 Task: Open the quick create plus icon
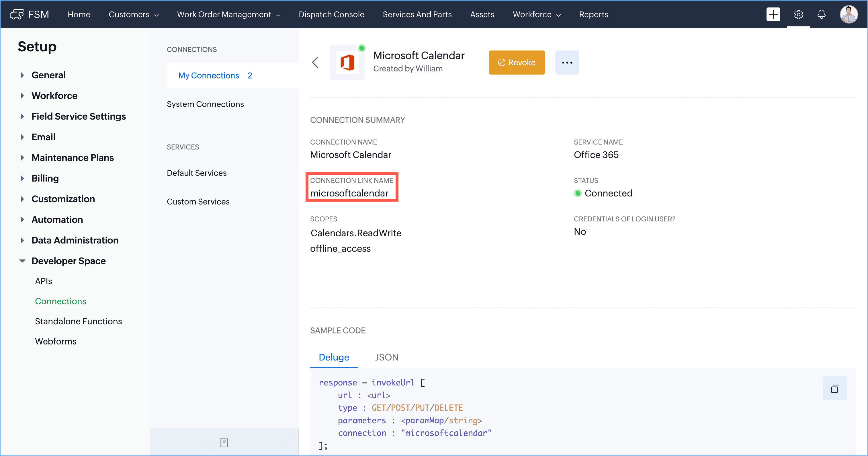[773, 14]
